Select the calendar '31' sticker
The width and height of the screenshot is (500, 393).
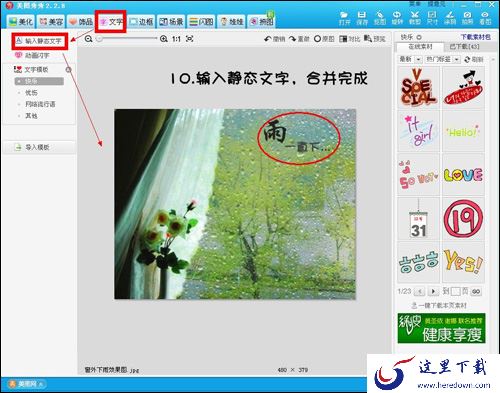(418, 219)
